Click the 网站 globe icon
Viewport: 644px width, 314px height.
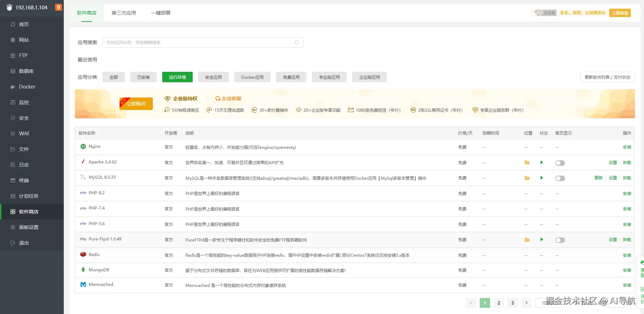click(x=13, y=40)
